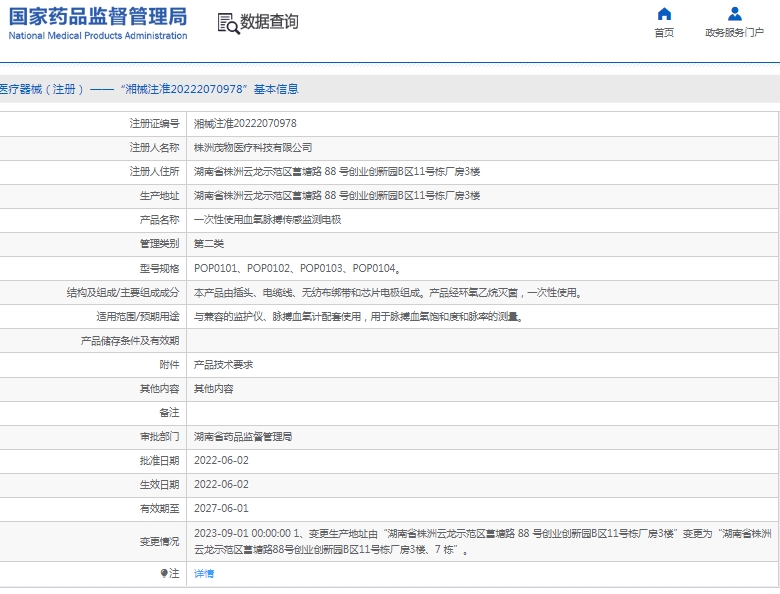The image size is (780, 594).
Task: Open the 政务服务门户 text label
Action: tap(734, 33)
